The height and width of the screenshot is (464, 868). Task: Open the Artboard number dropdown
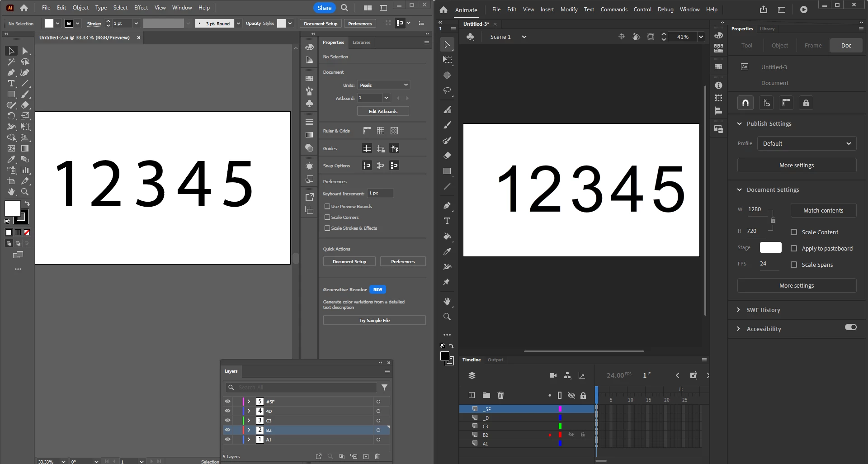pos(387,98)
